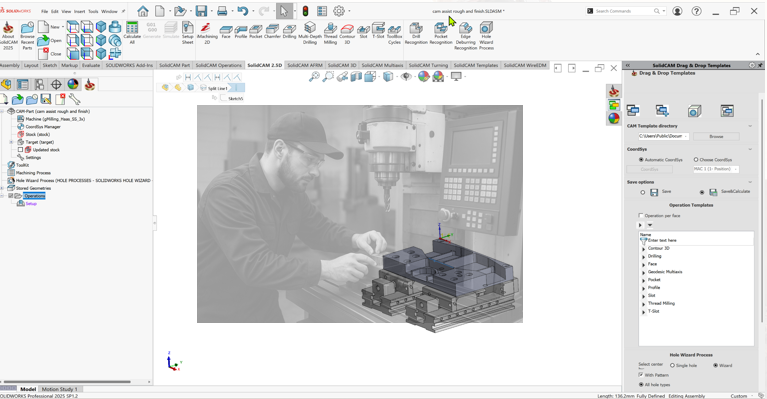Click the traffic light Rebuild icon

(305, 11)
